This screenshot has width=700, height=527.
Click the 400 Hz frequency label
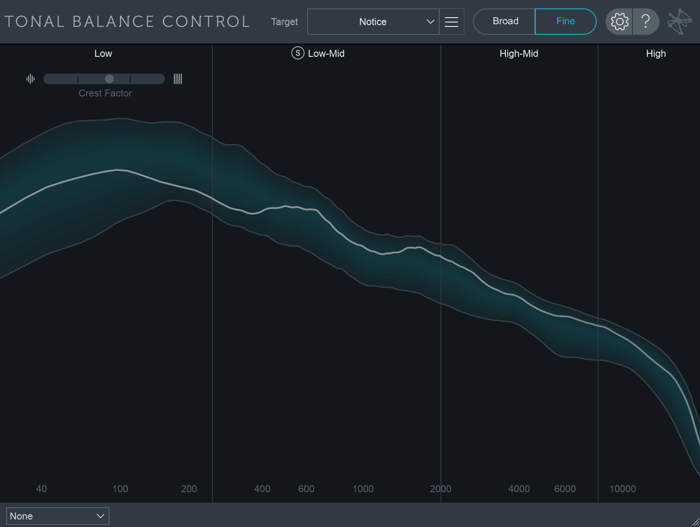(262, 489)
